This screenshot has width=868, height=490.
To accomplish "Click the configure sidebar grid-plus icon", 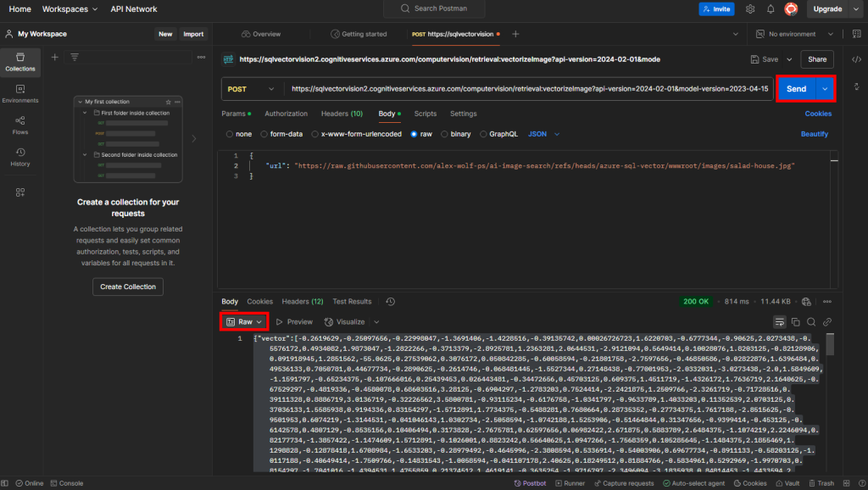I will pos(20,192).
